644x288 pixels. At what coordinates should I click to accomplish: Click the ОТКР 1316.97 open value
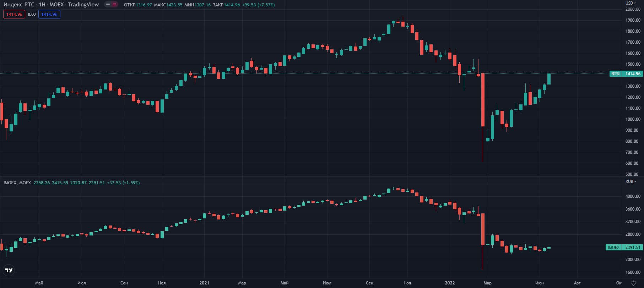coord(138,5)
